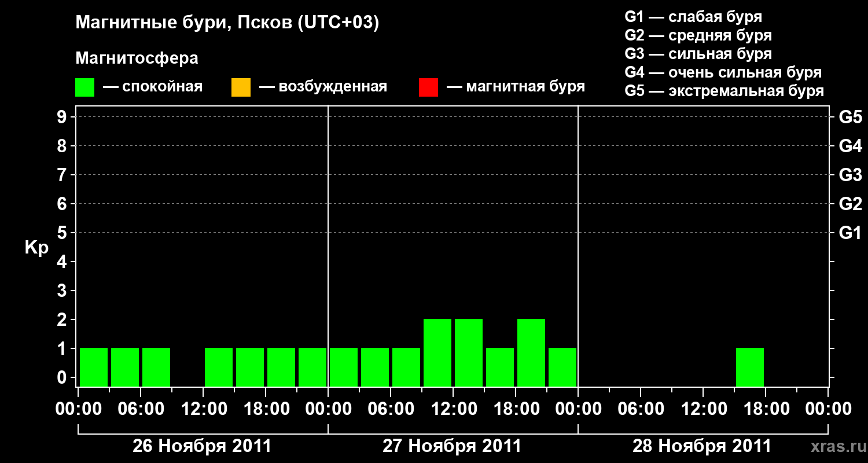
Task: Click the 06:00 time label of 28 Ноября
Action: click(x=641, y=409)
